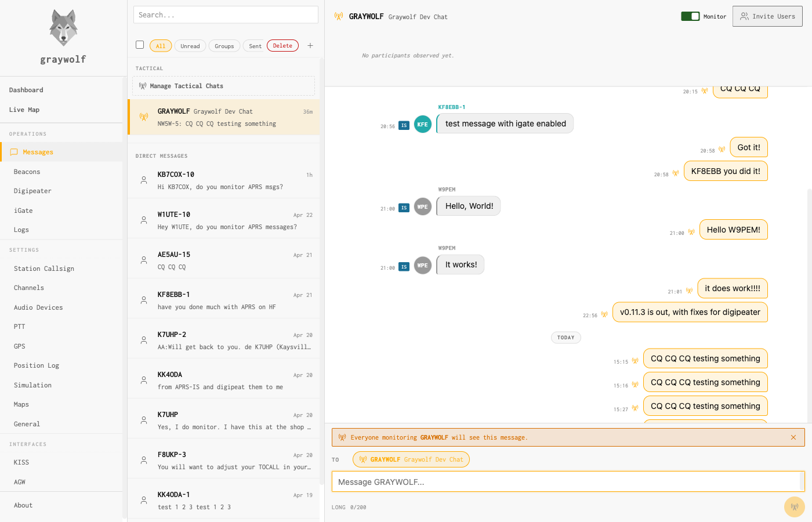Open Station Callsign settings
The width and height of the screenshot is (812, 522).
pos(61,269)
